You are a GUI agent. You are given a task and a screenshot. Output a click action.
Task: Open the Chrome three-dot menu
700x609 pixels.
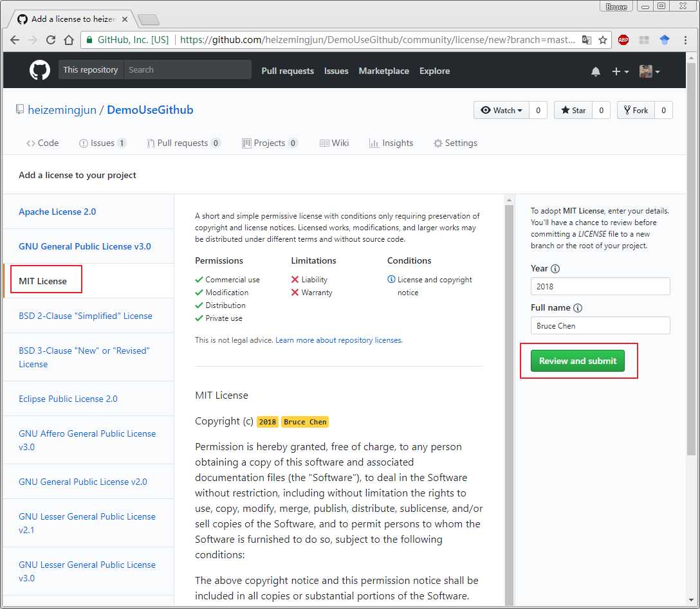(685, 40)
